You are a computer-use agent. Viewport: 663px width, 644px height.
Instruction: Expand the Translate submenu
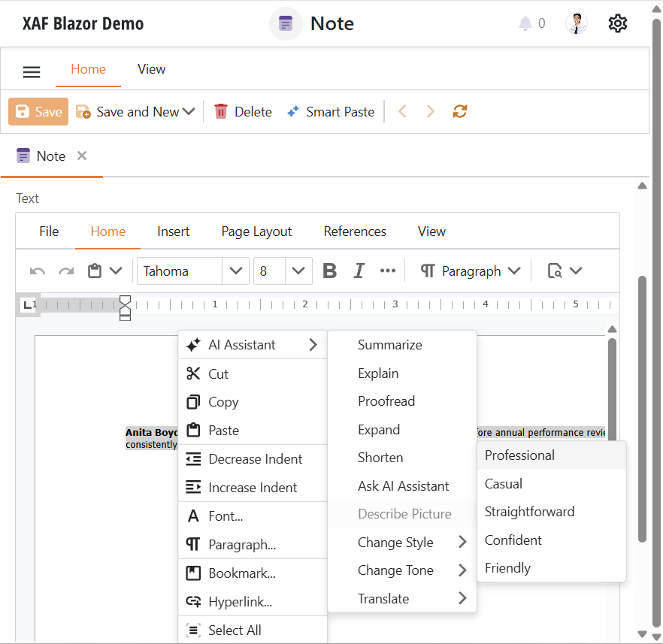[x=402, y=598]
